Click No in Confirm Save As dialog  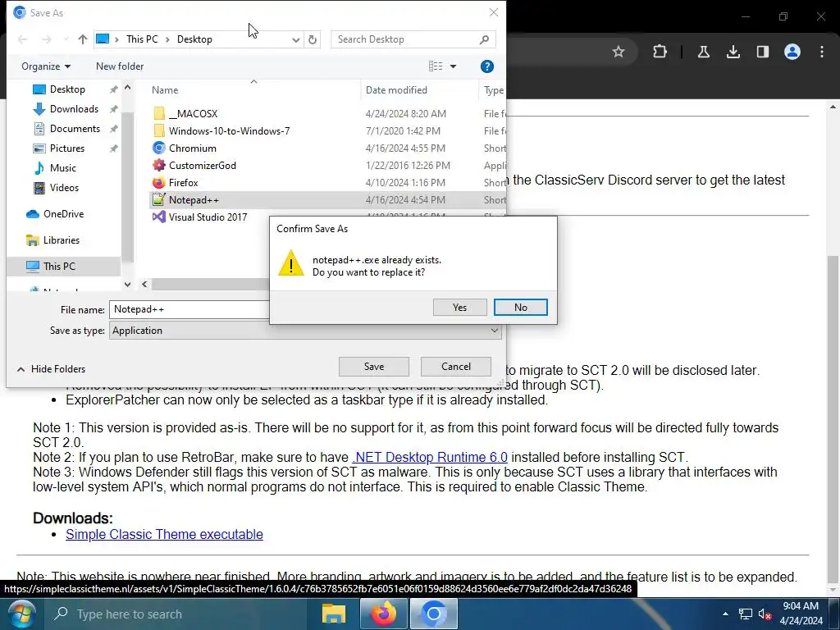tap(520, 308)
